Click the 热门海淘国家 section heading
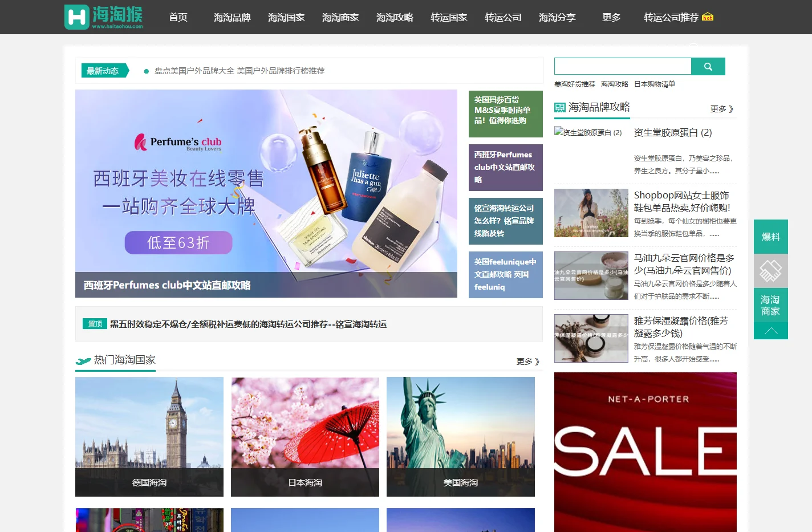 tap(125, 360)
